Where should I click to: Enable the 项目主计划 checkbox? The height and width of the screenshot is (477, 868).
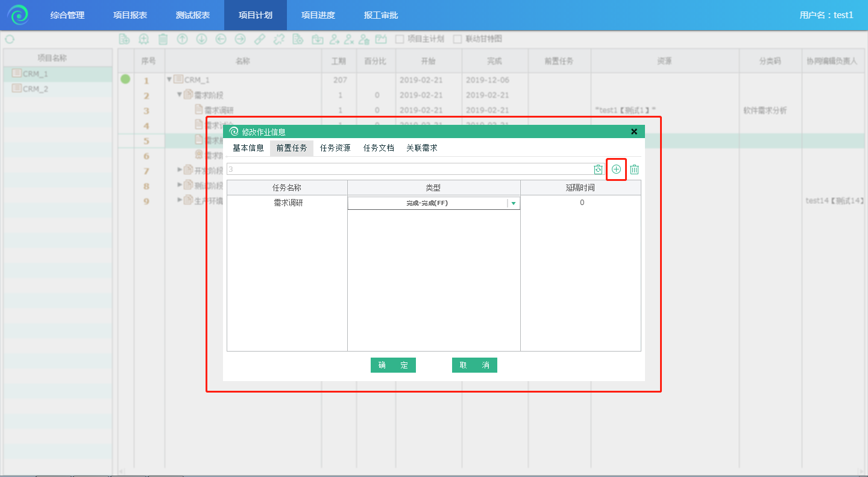pyautogui.click(x=399, y=39)
